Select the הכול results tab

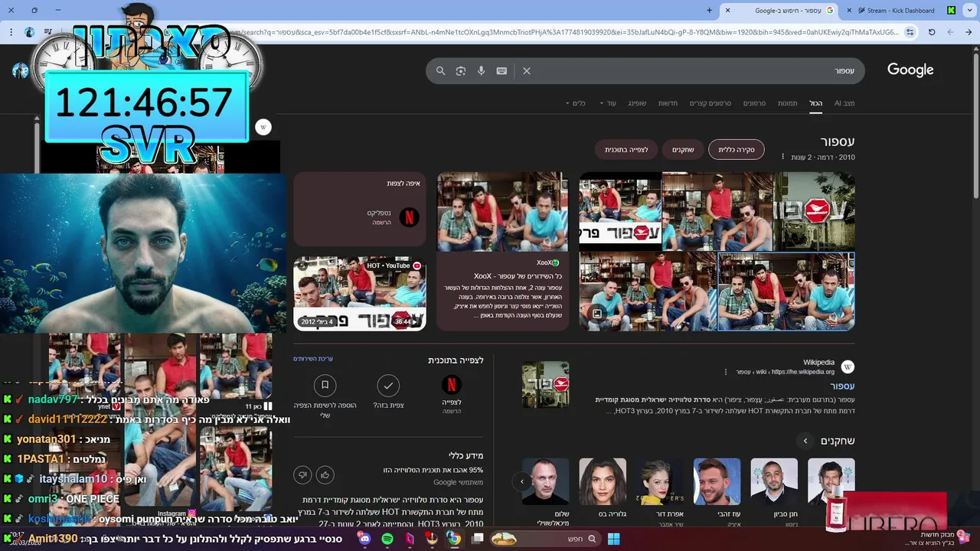(816, 103)
